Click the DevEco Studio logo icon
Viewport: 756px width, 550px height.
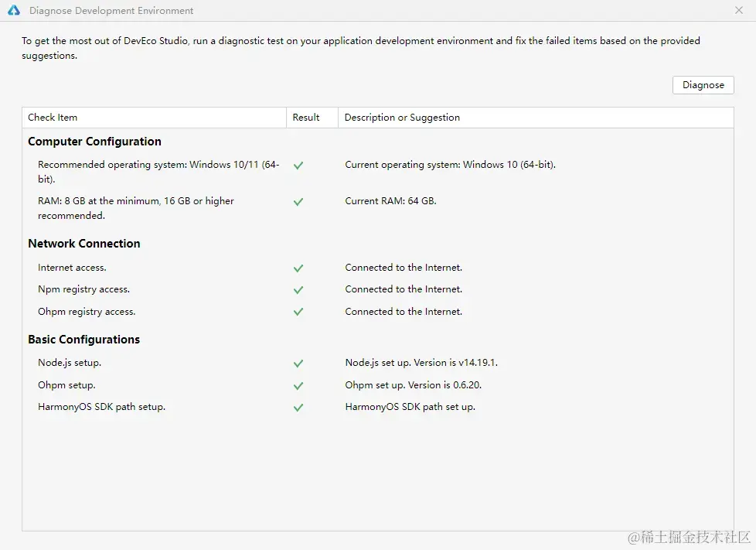13,11
